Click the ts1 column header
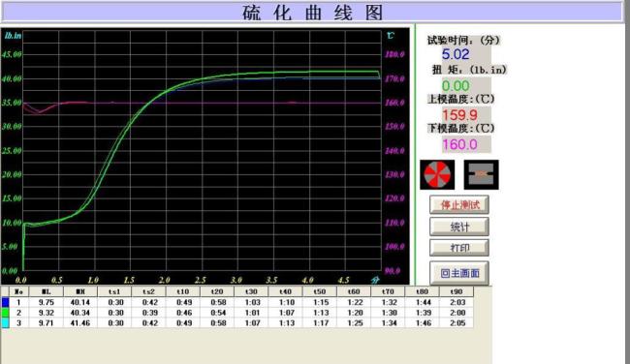 [x=114, y=291]
